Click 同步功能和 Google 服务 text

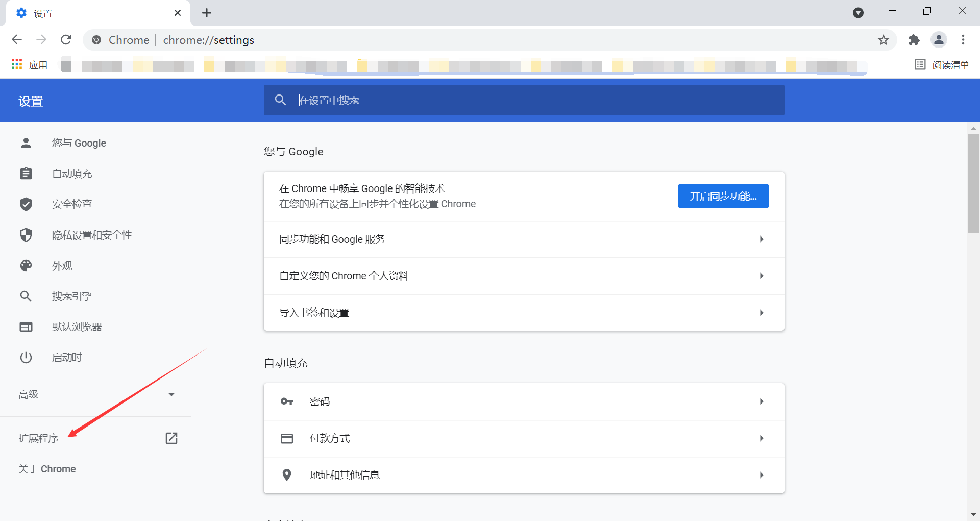click(x=332, y=239)
